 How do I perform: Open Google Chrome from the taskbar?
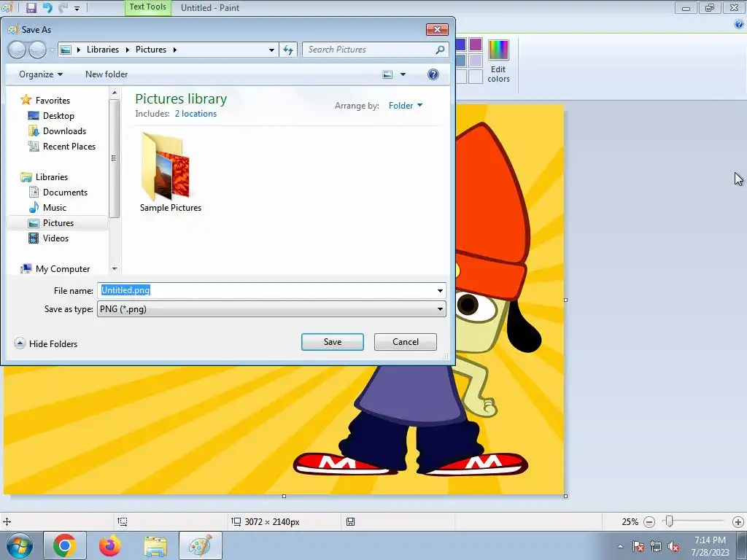(x=65, y=545)
